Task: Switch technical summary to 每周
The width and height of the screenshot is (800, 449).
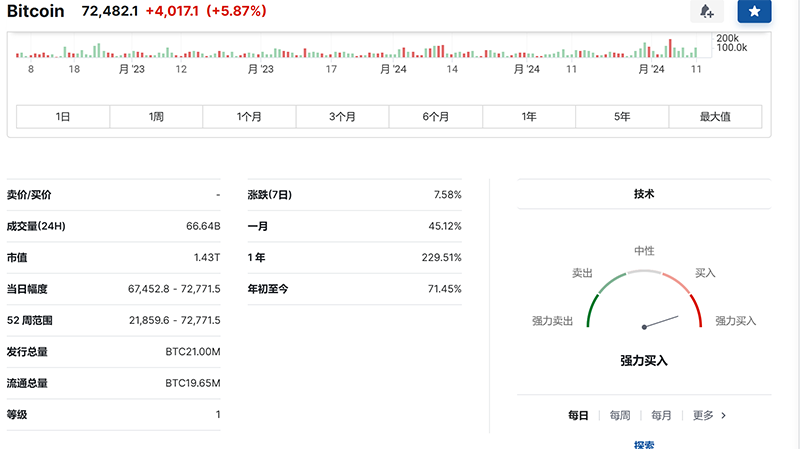Action: 620,415
